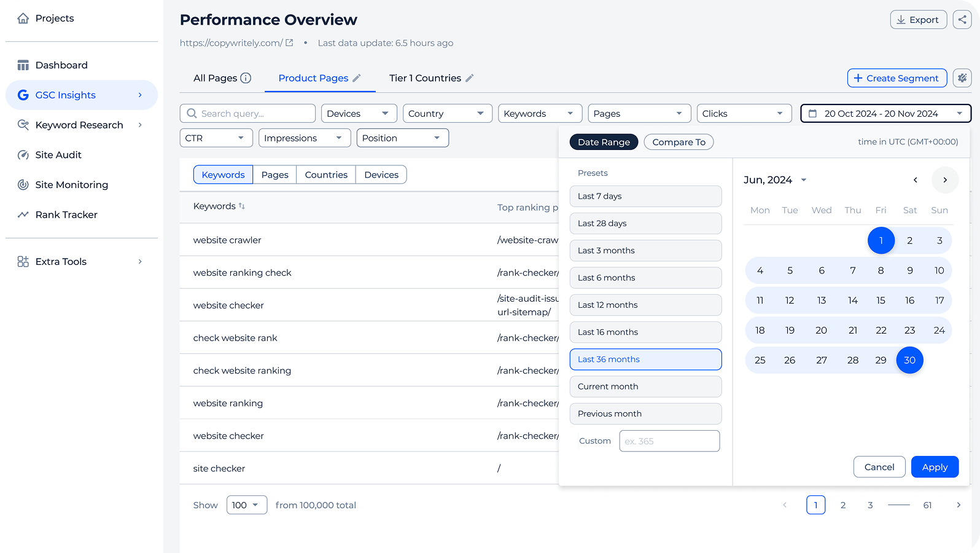The height and width of the screenshot is (553, 980).
Task: Expand Keyword Research submenu chevron
Action: 140,125
